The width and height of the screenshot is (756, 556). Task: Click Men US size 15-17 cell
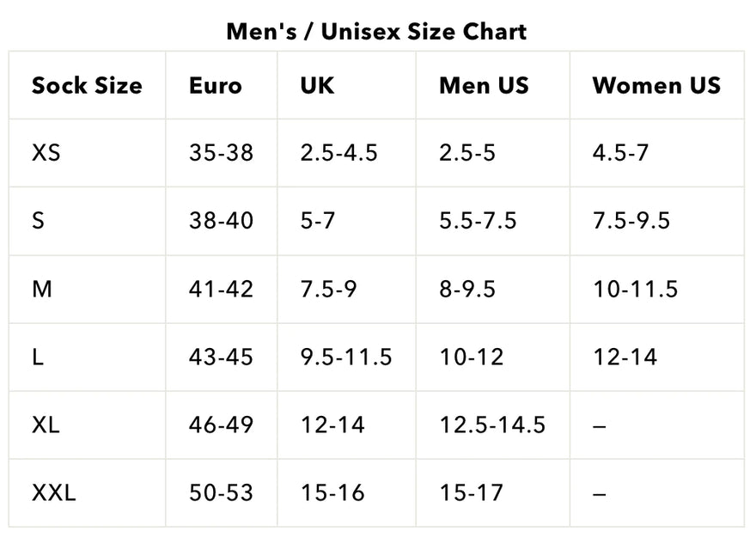(x=472, y=492)
